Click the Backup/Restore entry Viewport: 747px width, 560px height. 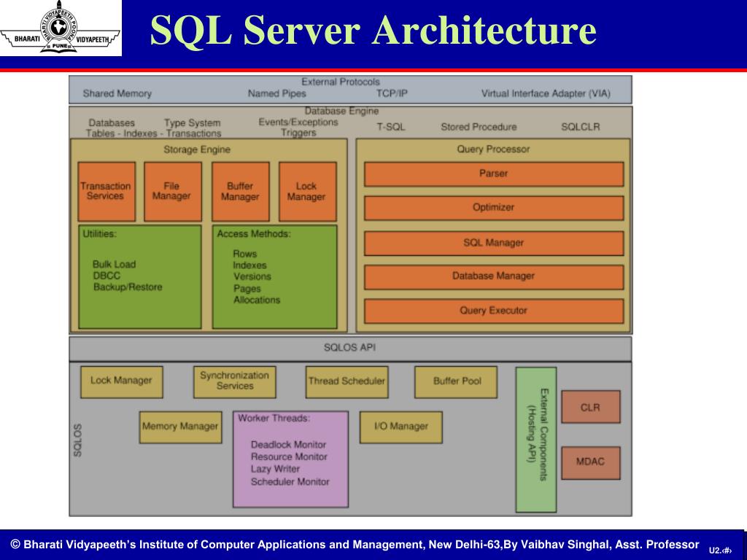point(128,287)
